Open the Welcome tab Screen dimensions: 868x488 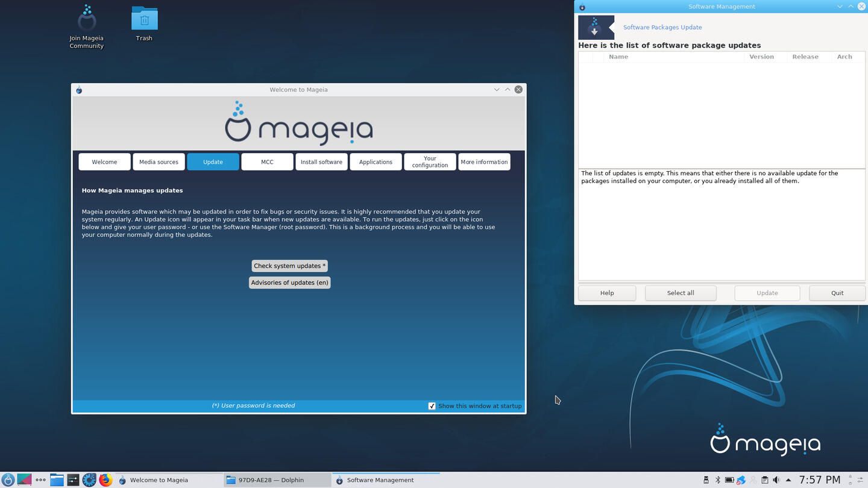point(104,162)
